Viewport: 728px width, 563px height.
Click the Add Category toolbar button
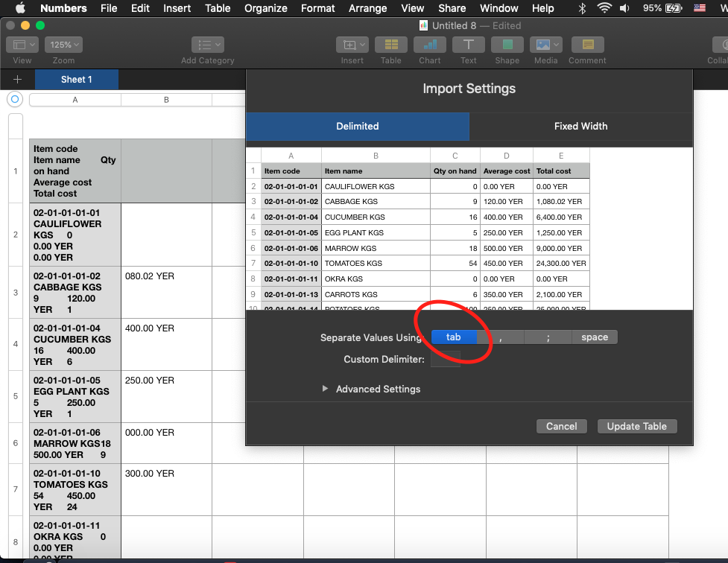coord(208,45)
